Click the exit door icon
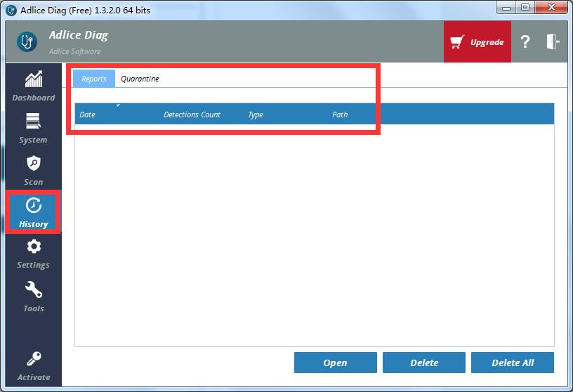The width and height of the screenshot is (573, 392). pos(553,41)
